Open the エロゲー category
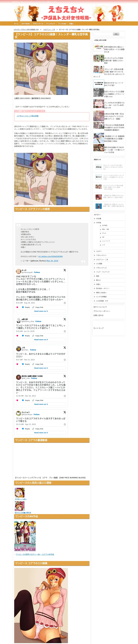Image resolution: width=138 pixels, height=644 pixels. click(x=99, y=251)
